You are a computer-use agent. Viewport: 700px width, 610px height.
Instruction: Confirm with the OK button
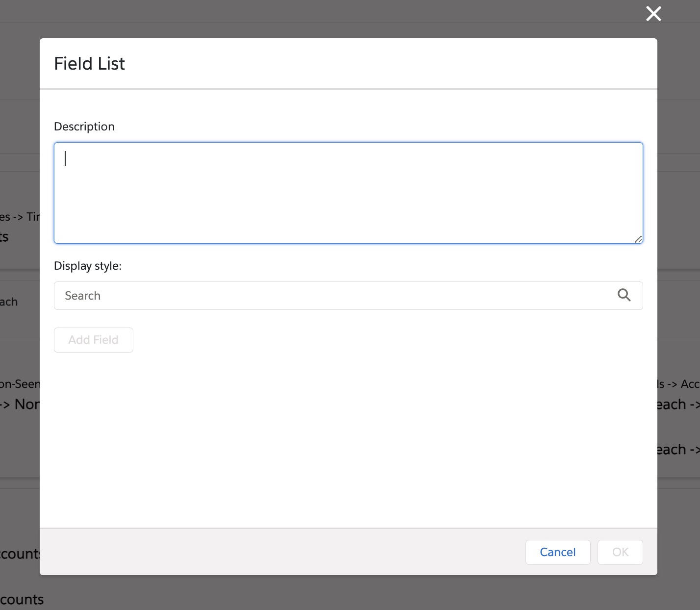tap(620, 552)
